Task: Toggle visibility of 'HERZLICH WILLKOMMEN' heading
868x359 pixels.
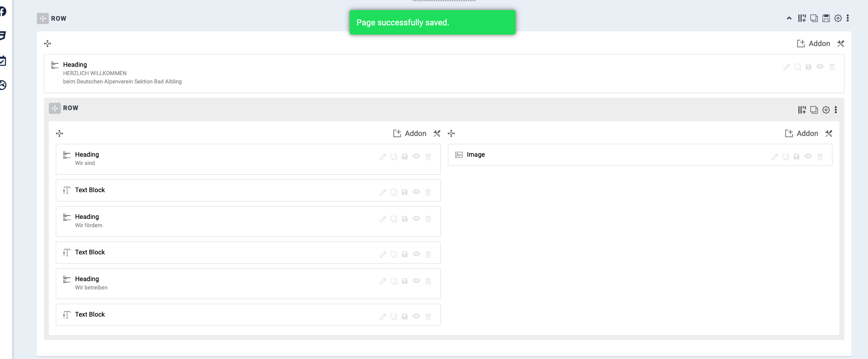Action: point(820,67)
